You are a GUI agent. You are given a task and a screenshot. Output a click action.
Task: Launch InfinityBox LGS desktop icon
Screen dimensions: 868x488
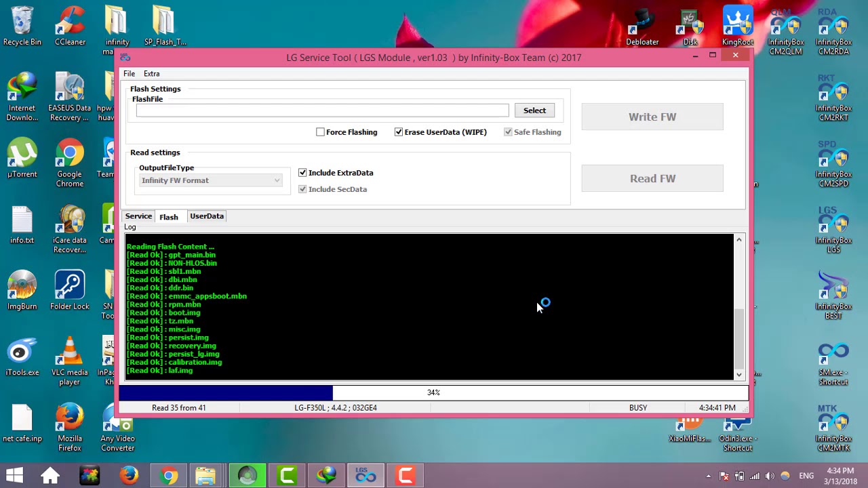point(833,230)
